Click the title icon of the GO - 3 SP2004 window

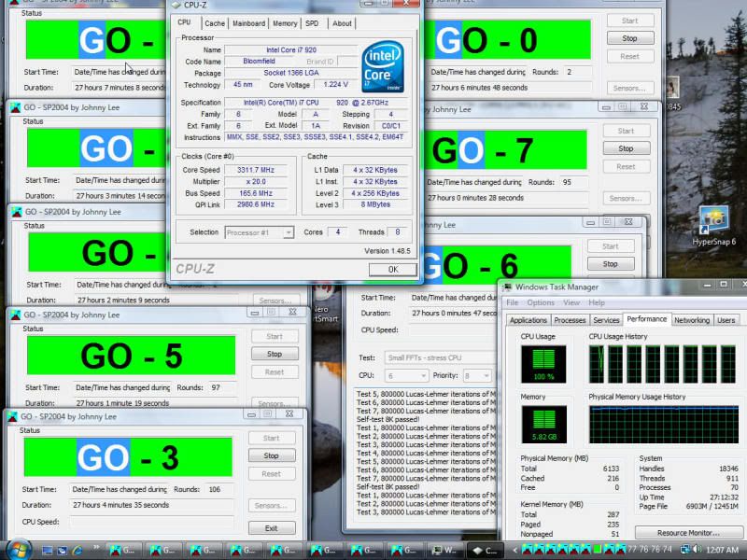[12, 416]
